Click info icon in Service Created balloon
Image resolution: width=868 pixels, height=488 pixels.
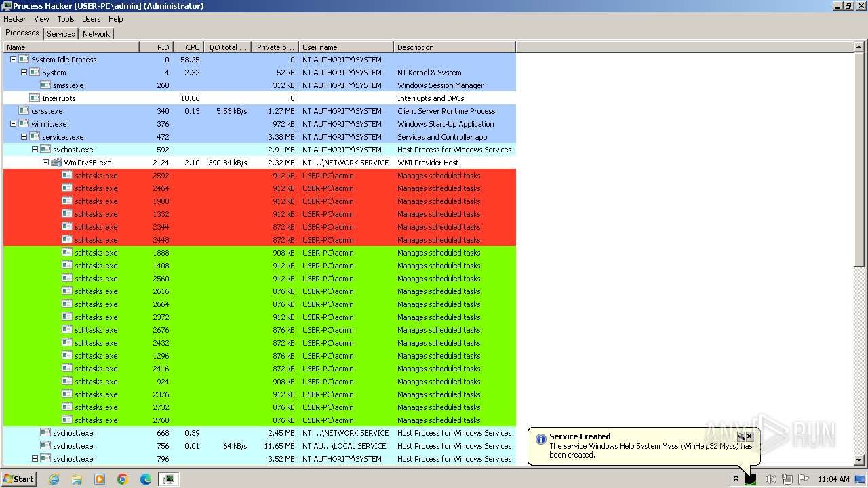(540, 439)
